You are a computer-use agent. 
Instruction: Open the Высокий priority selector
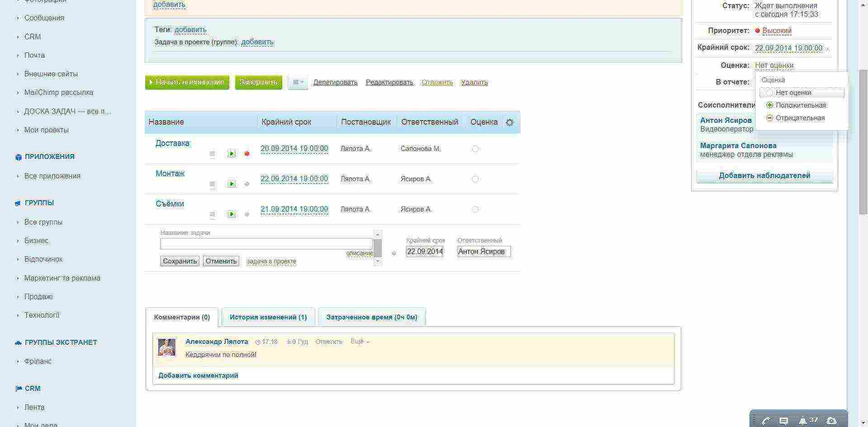click(777, 31)
